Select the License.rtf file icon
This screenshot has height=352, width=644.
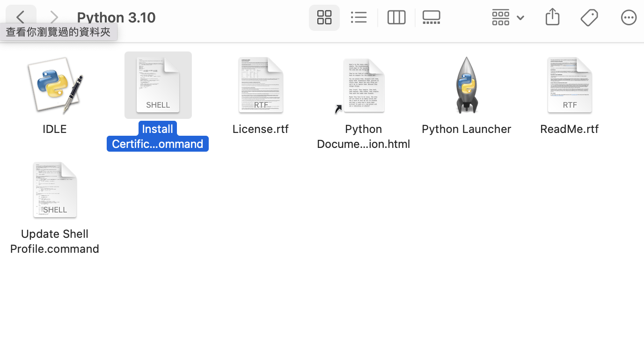(x=261, y=85)
